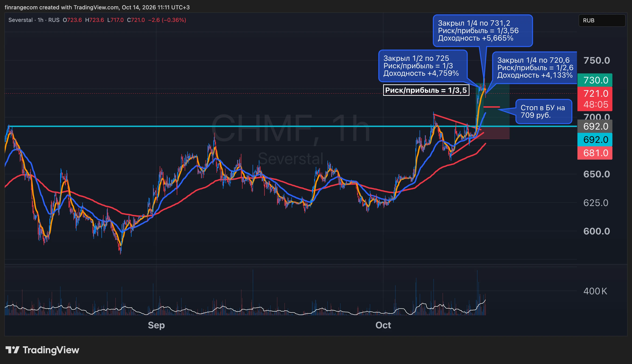Click the TradingView logo at the bottom

(x=42, y=350)
